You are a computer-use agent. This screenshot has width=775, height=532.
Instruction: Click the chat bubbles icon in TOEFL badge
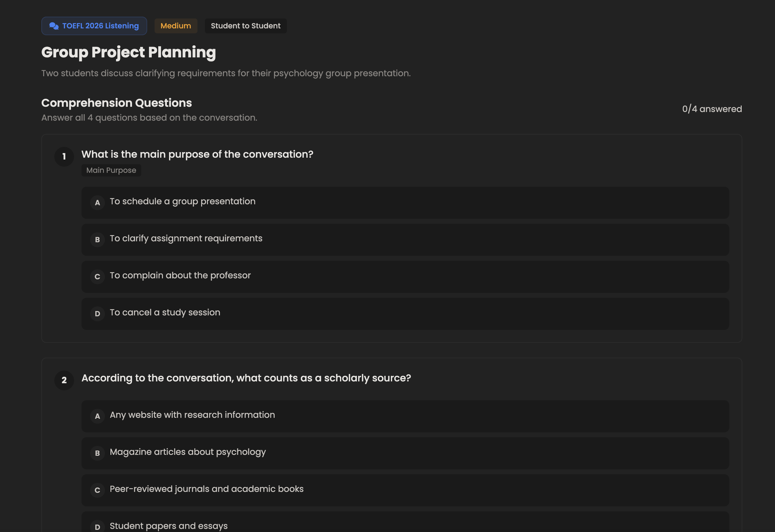pyautogui.click(x=54, y=26)
